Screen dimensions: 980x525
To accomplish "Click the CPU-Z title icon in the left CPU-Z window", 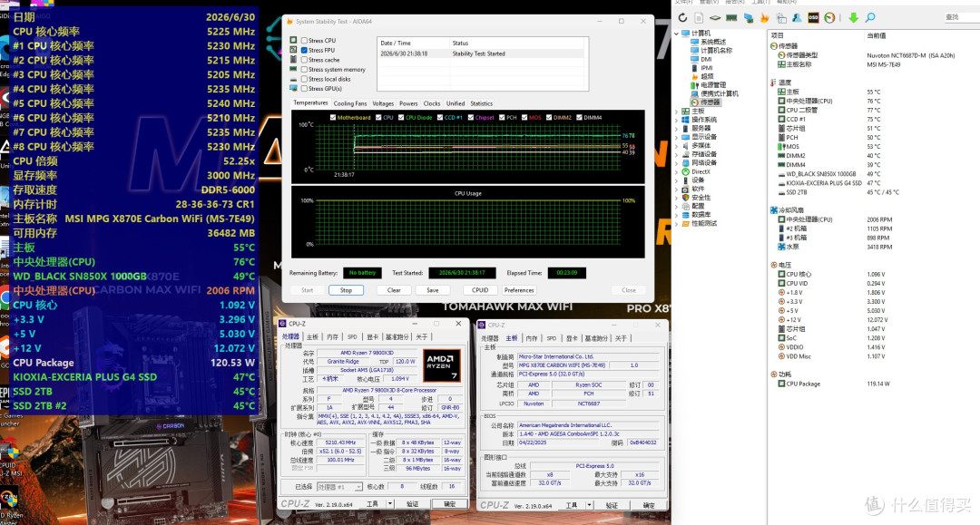I will [x=282, y=324].
